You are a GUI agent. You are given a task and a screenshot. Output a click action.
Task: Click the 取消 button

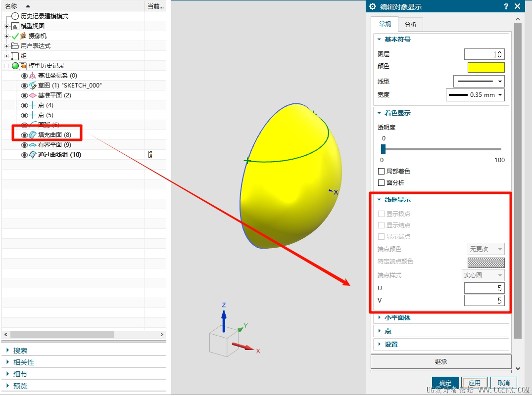tap(503, 383)
